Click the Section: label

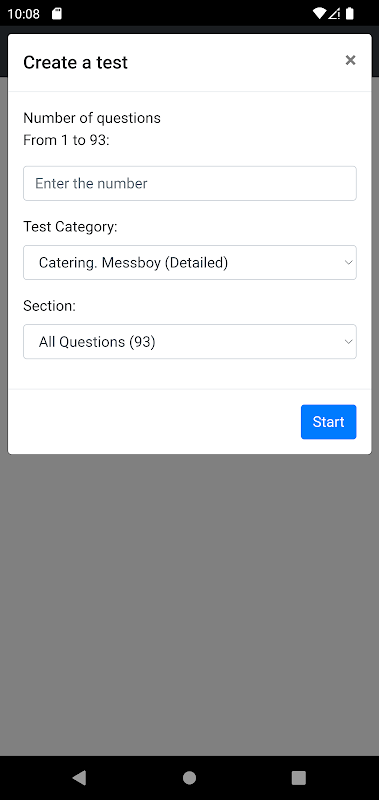click(x=49, y=306)
